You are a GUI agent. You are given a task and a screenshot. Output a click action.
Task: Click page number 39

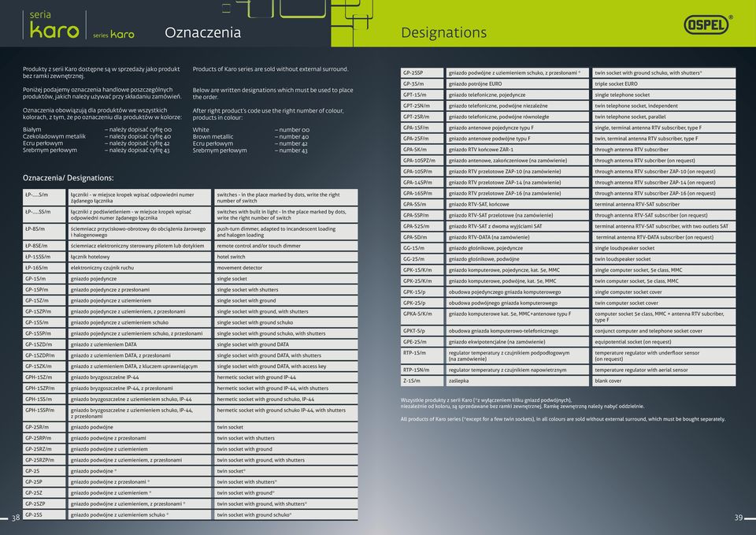pos(739,518)
